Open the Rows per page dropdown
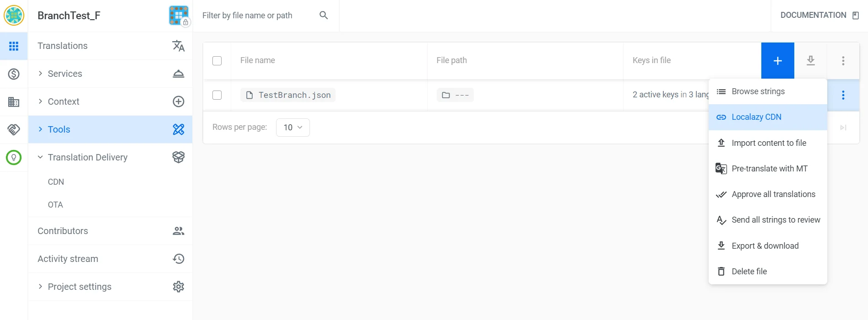The height and width of the screenshot is (320, 868). tap(293, 127)
